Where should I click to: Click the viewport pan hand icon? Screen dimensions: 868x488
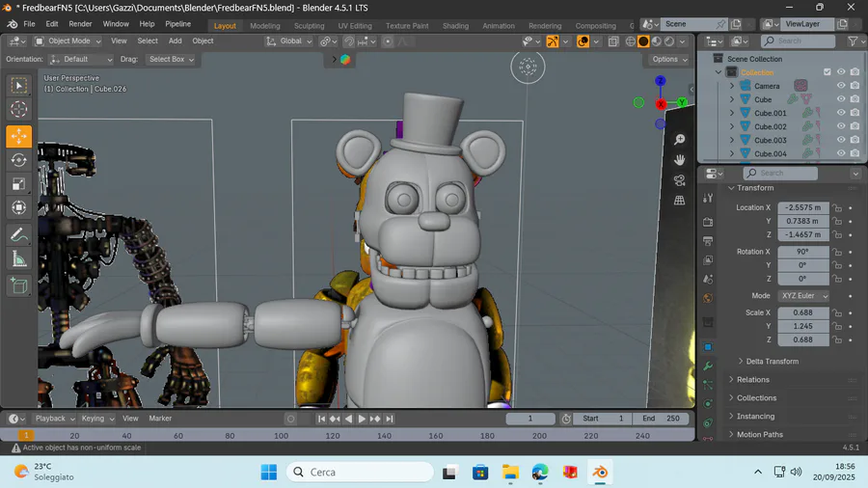pos(679,160)
